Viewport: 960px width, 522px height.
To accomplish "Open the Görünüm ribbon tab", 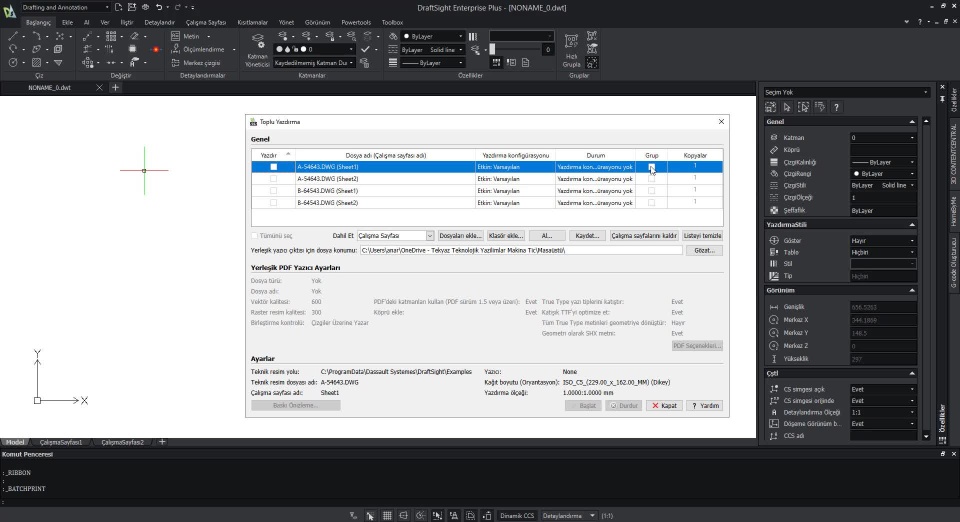I will tap(317, 21).
